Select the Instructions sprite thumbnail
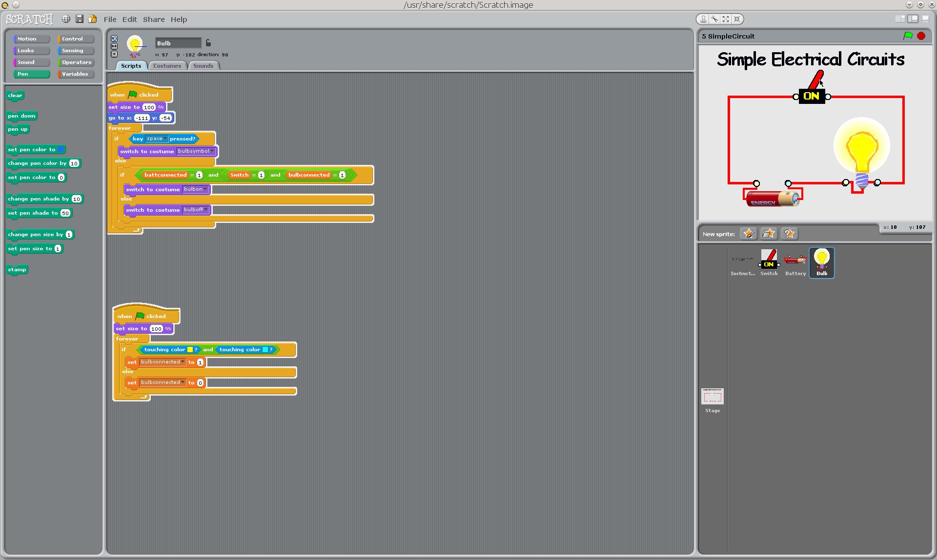The width and height of the screenshot is (937, 560). click(743, 262)
